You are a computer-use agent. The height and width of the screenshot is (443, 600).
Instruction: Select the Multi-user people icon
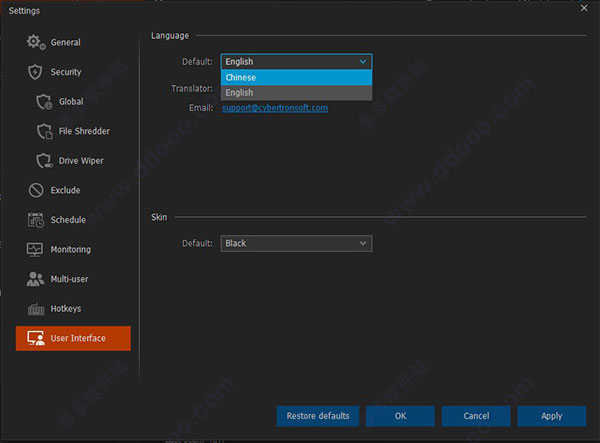coord(36,279)
